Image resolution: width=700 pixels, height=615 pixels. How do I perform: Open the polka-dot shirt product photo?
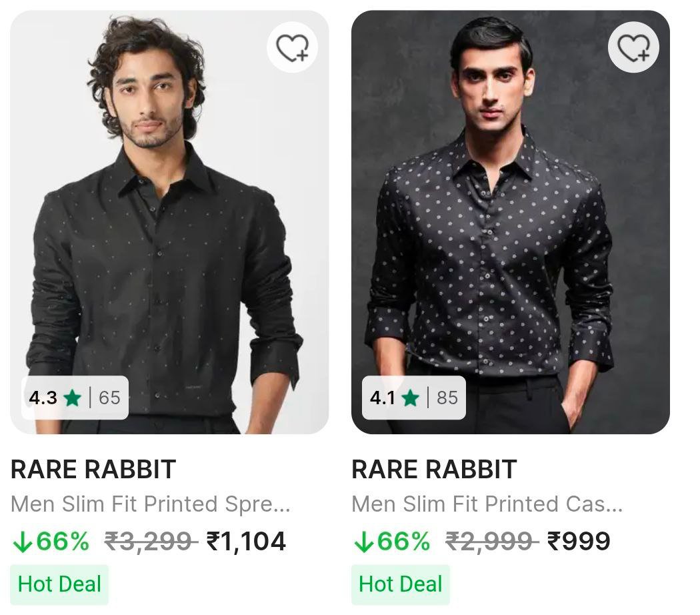[x=510, y=220]
